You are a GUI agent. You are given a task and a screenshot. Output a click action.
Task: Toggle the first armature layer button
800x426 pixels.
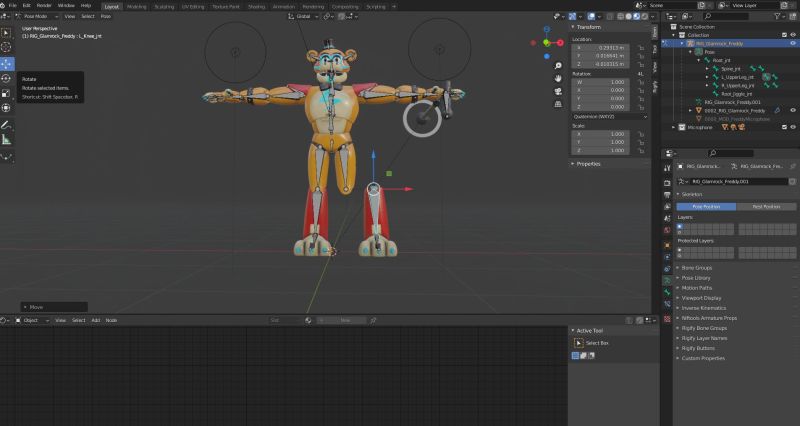click(x=680, y=226)
